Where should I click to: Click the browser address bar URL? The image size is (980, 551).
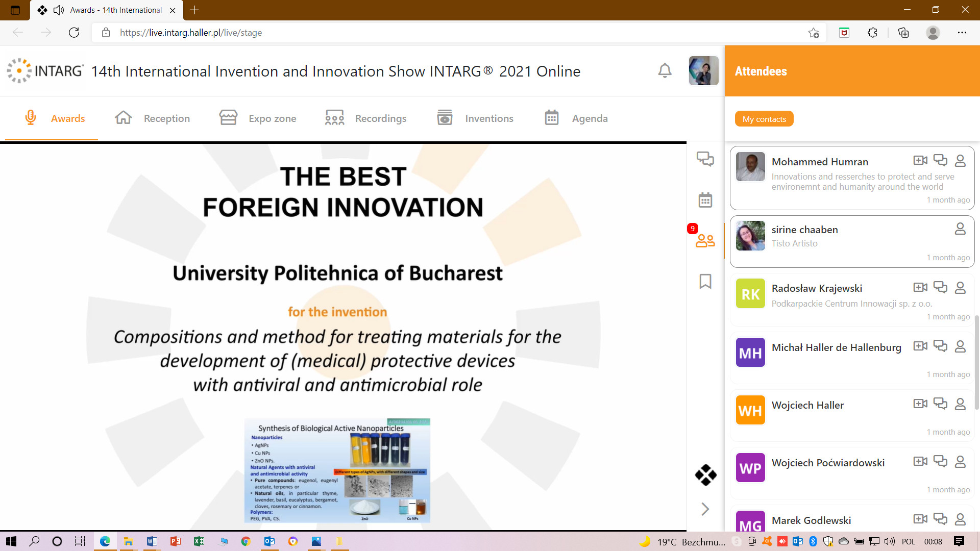[191, 33]
